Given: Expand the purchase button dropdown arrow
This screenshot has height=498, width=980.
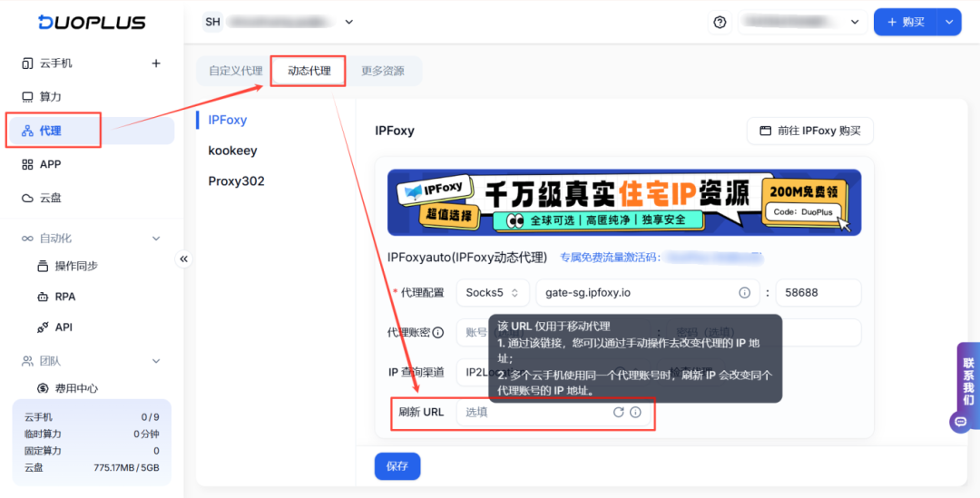Looking at the screenshot, I should 949,22.
